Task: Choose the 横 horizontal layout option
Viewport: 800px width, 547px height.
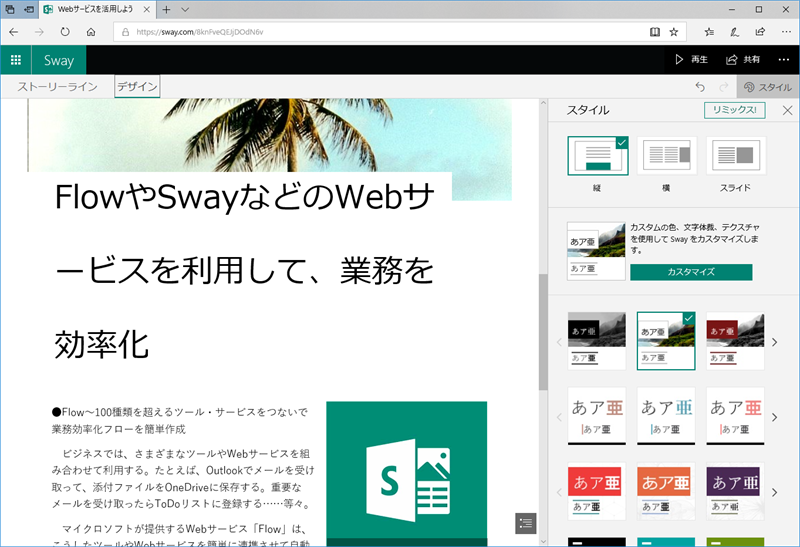Action: pos(666,156)
